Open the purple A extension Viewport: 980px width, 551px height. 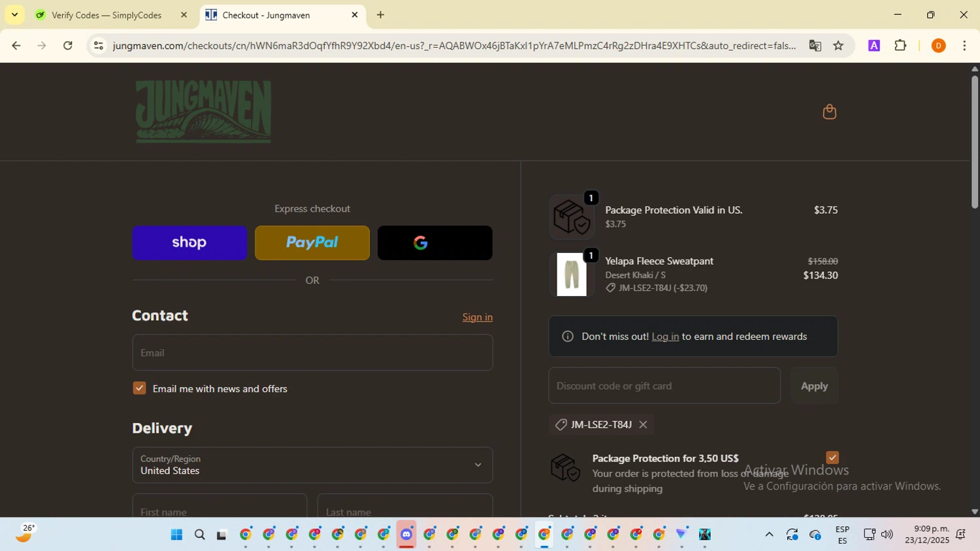(874, 46)
